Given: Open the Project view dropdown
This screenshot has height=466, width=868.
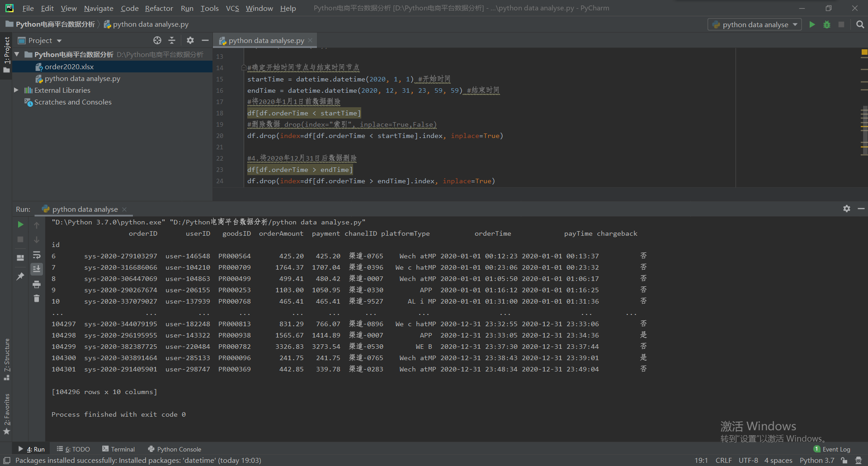Looking at the screenshot, I should (40, 40).
